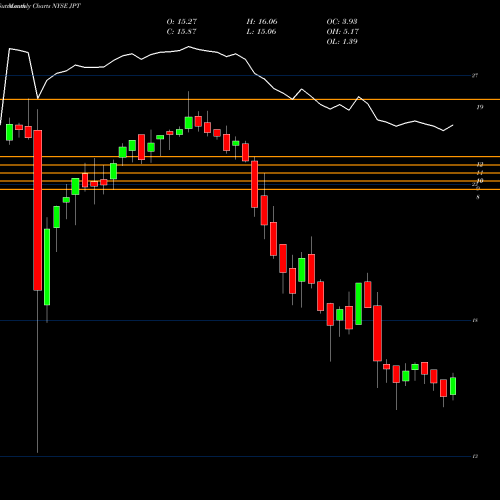The height and width of the screenshot is (500, 500).
Task: Select the open value 'O: 15.27'
Action: pyautogui.click(x=182, y=22)
